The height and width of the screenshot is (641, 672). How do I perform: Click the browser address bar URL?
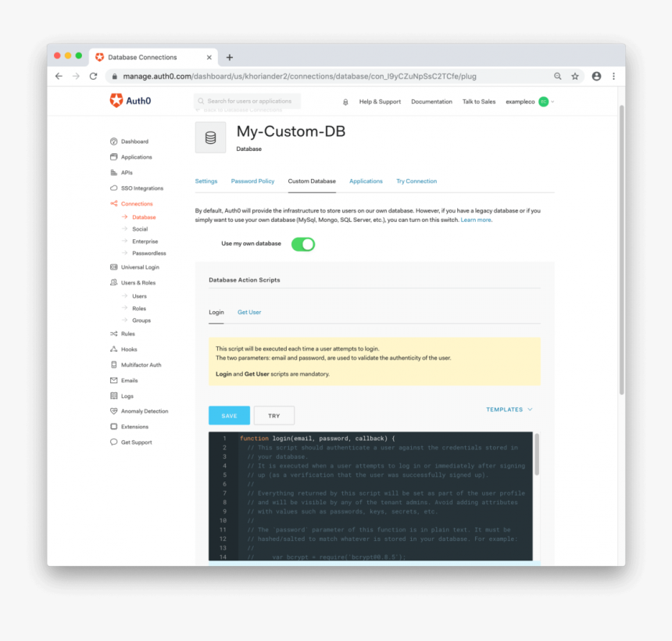pyautogui.click(x=299, y=77)
